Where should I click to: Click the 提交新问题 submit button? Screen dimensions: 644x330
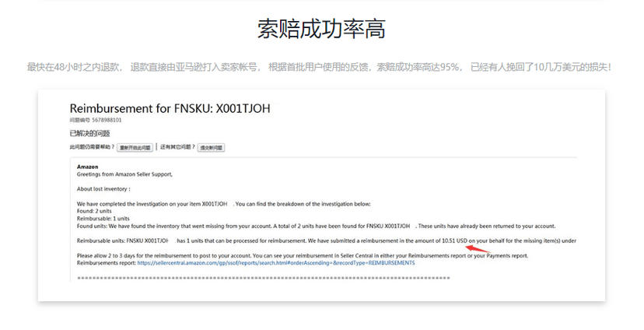click(x=211, y=148)
